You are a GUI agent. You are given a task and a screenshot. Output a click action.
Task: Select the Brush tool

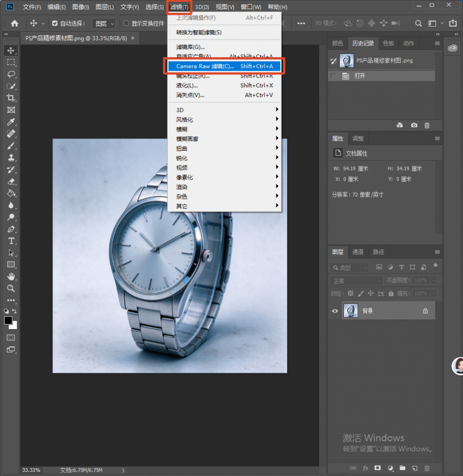11,145
